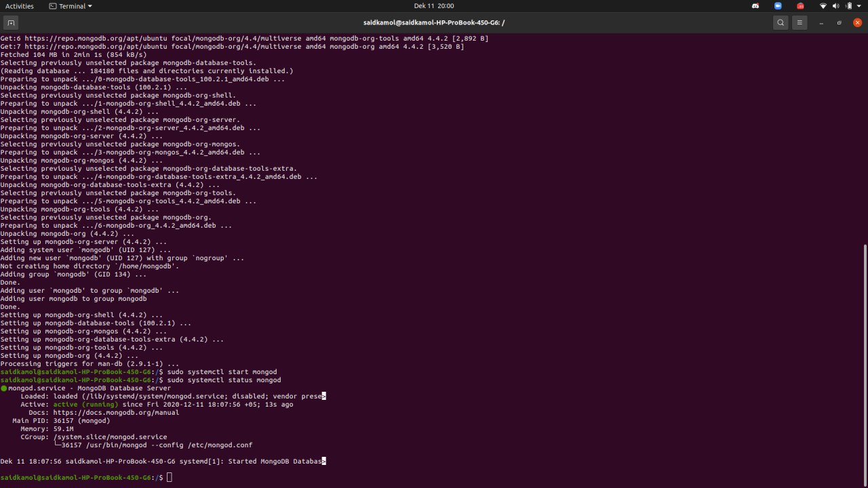Click the terminal window title text
Image resolution: width=868 pixels, height=488 pixels.
pos(434,22)
